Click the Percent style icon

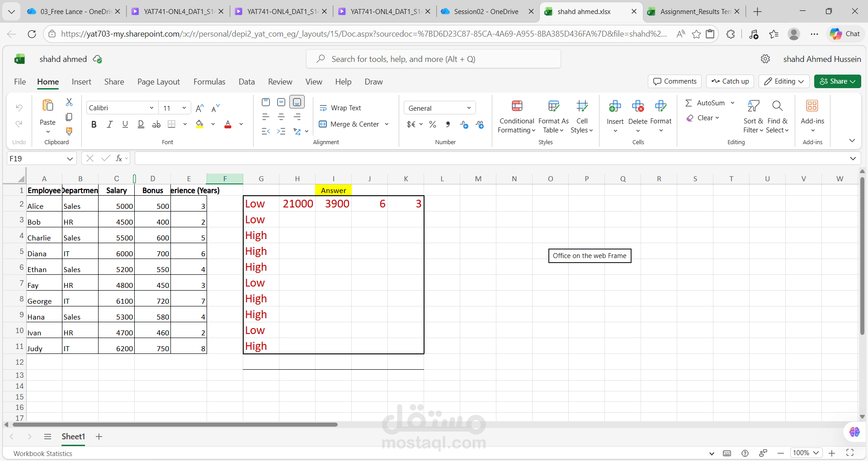[432, 124]
